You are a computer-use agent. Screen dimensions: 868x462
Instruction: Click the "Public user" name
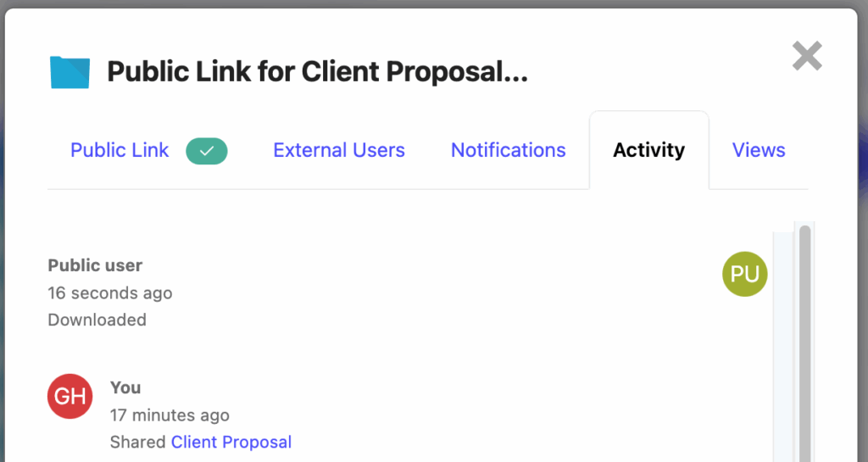[95, 265]
